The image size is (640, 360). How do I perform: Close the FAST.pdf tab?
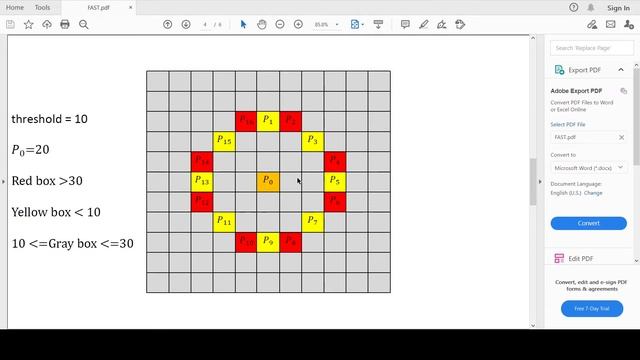(131, 7)
